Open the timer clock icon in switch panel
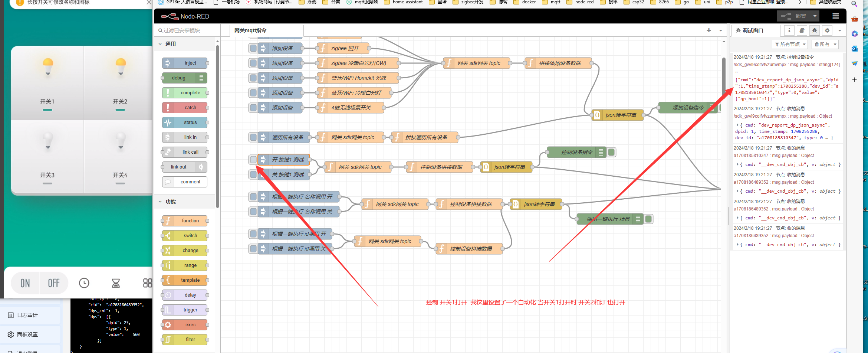 point(84,283)
